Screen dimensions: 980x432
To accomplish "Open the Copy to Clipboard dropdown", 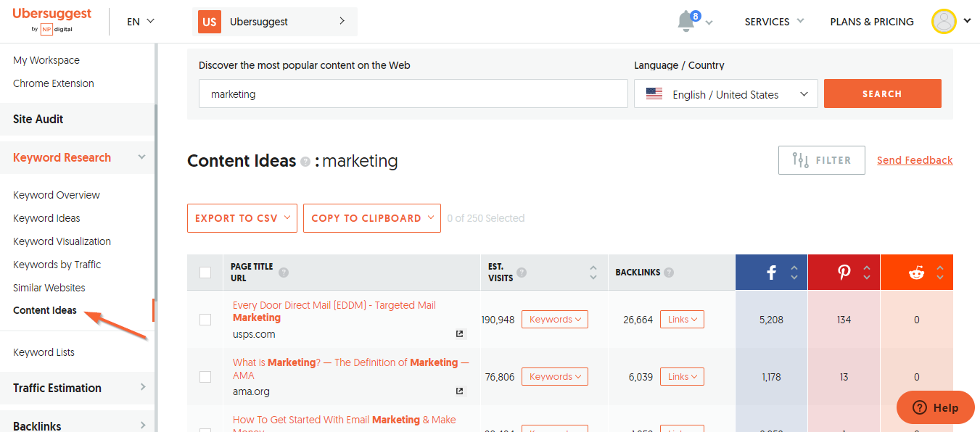I will [372, 218].
